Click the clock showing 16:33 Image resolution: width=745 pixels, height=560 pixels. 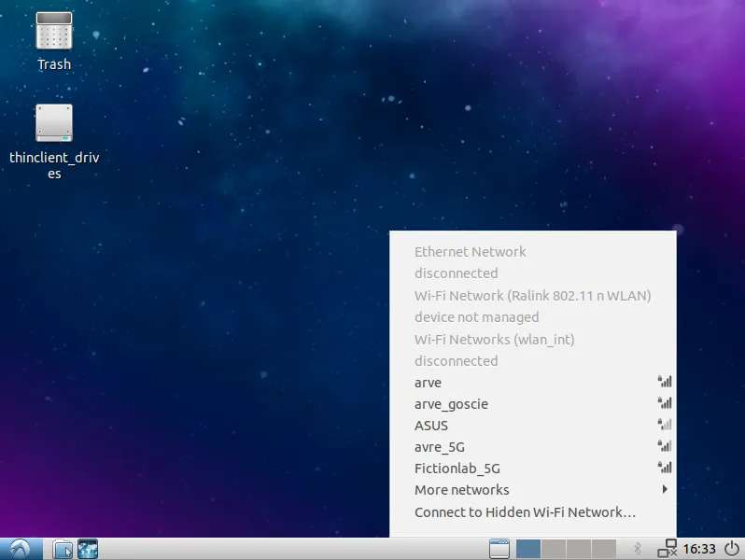pos(699,549)
